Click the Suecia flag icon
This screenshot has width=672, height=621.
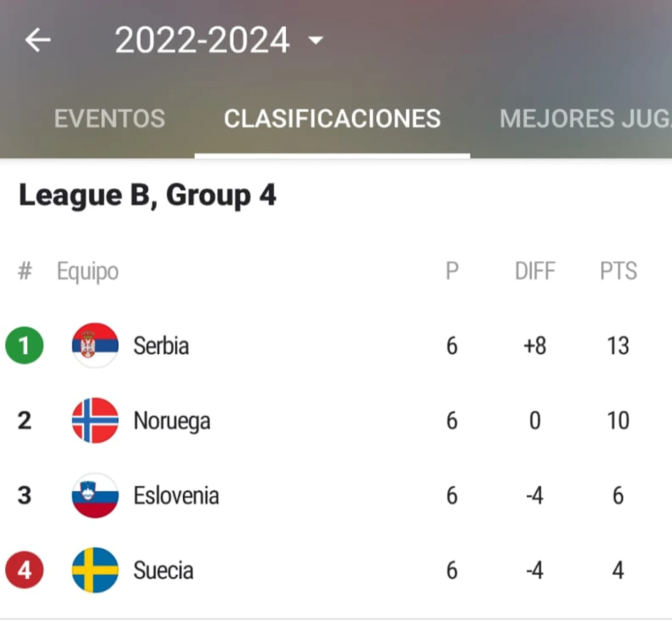coord(95,570)
